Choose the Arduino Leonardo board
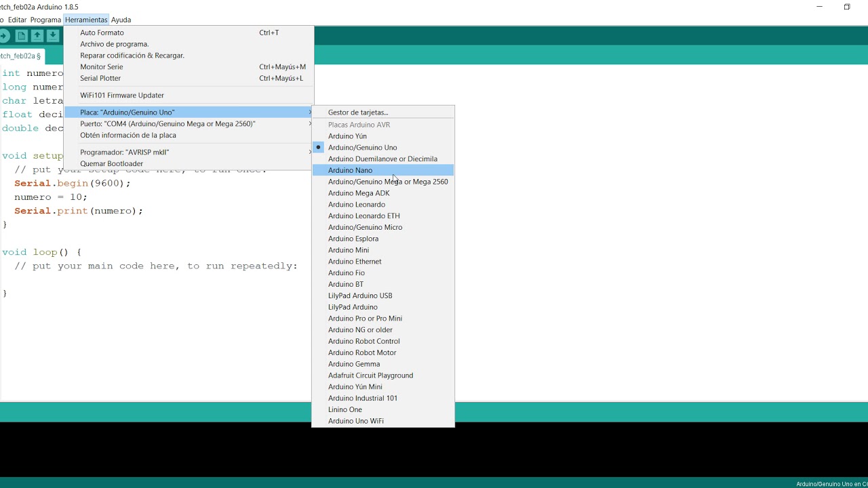Screen dimensions: 868x488 (x=383, y=205)
